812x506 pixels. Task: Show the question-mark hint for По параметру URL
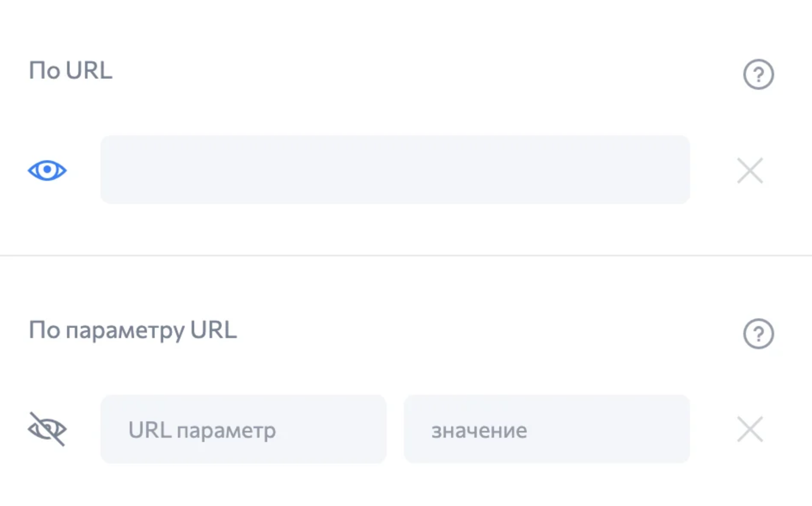(758, 334)
